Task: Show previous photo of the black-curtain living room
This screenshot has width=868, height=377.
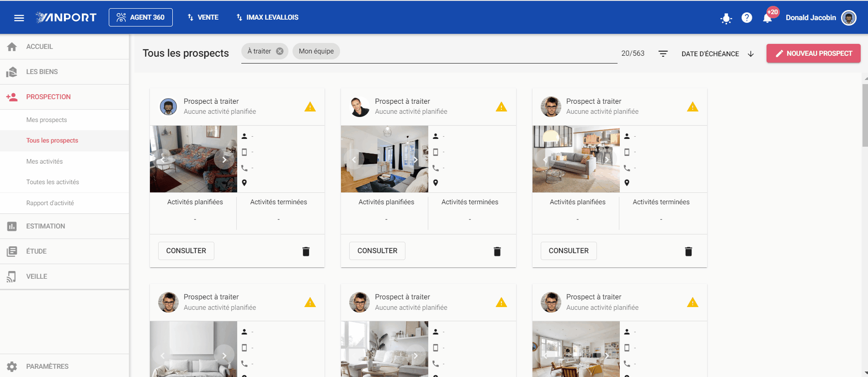Action: pyautogui.click(x=354, y=159)
